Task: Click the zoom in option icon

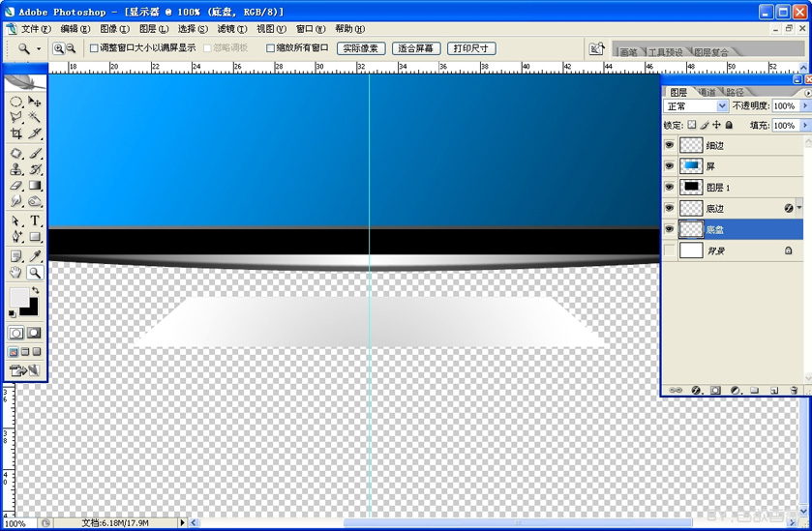Action: pyautogui.click(x=58, y=48)
